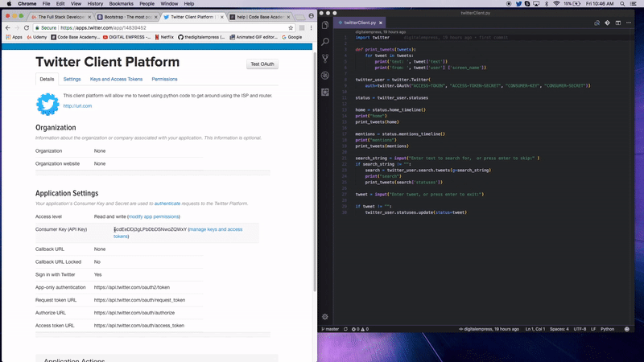The width and height of the screenshot is (644, 362).
Task: Click the diamond git icon in editor toolbar
Action: click(608, 23)
